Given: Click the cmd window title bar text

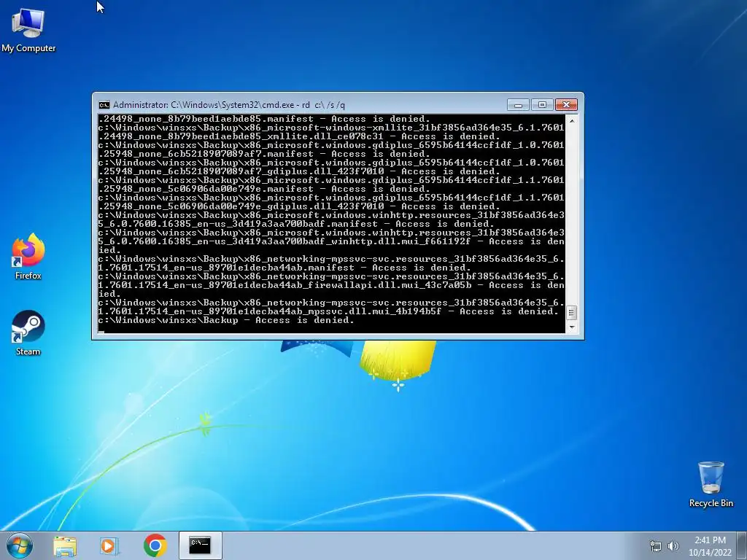Looking at the screenshot, I should click(x=229, y=105).
